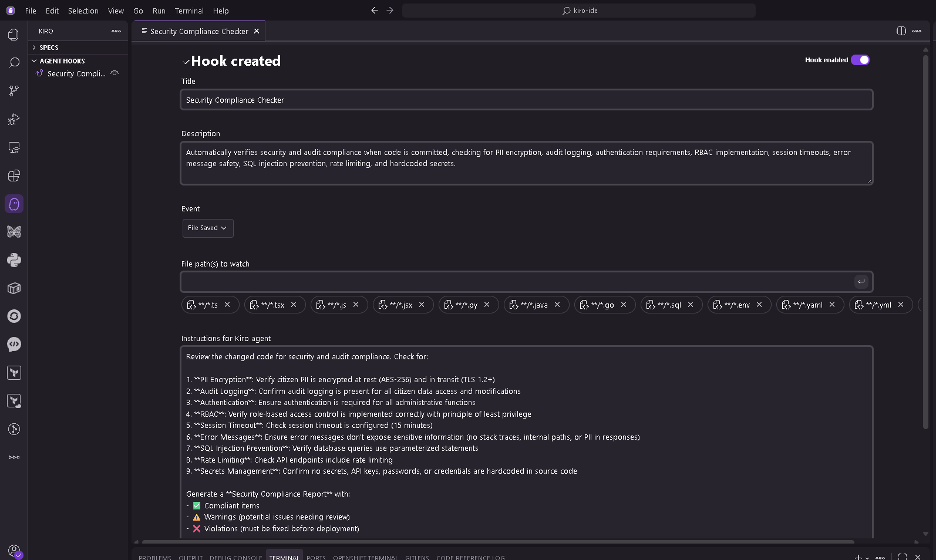Open the Extensions view icon

(x=14, y=176)
